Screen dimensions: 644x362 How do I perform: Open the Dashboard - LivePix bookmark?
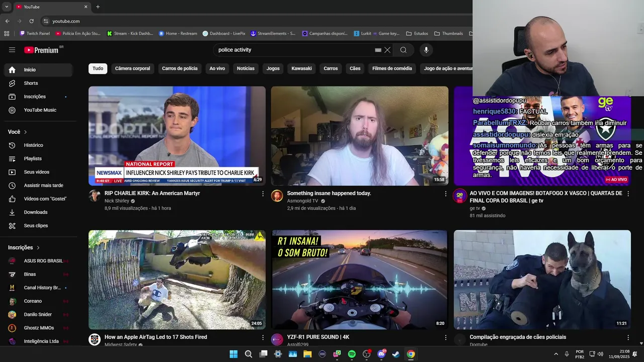tap(224, 34)
